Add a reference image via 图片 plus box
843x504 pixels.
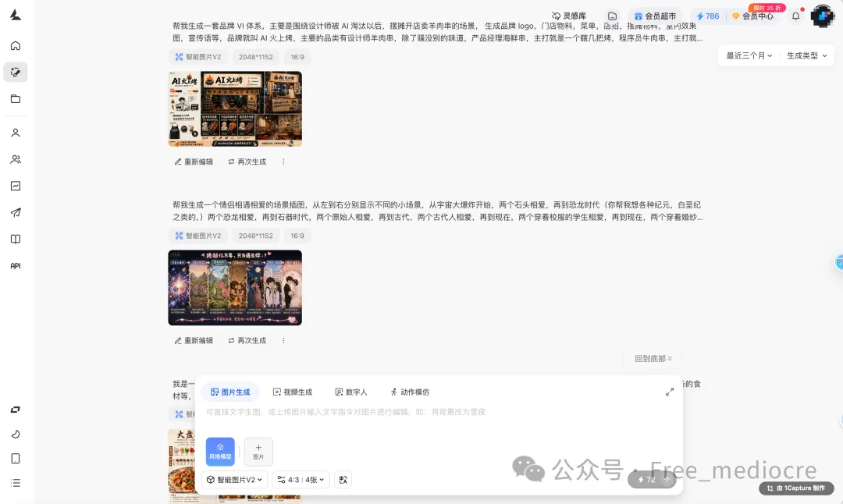[258, 452]
